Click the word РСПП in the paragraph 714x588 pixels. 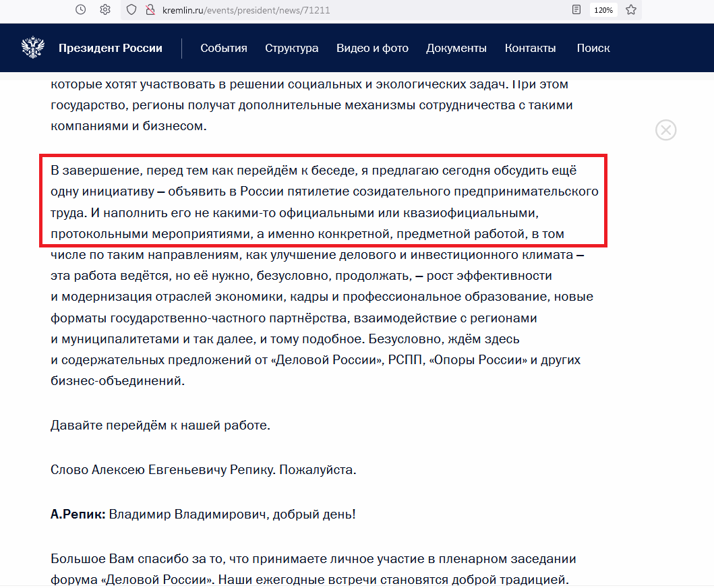click(406, 360)
